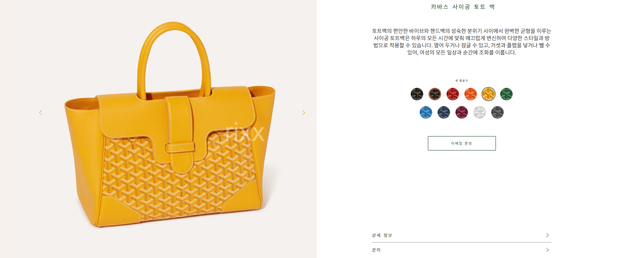Choose the green color swatch
Image resolution: width=644 pixels, height=258 pixels.
(506, 94)
